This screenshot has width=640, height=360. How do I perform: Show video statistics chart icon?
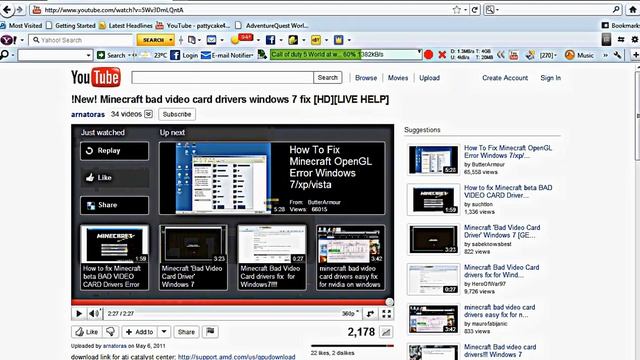[x=386, y=332]
